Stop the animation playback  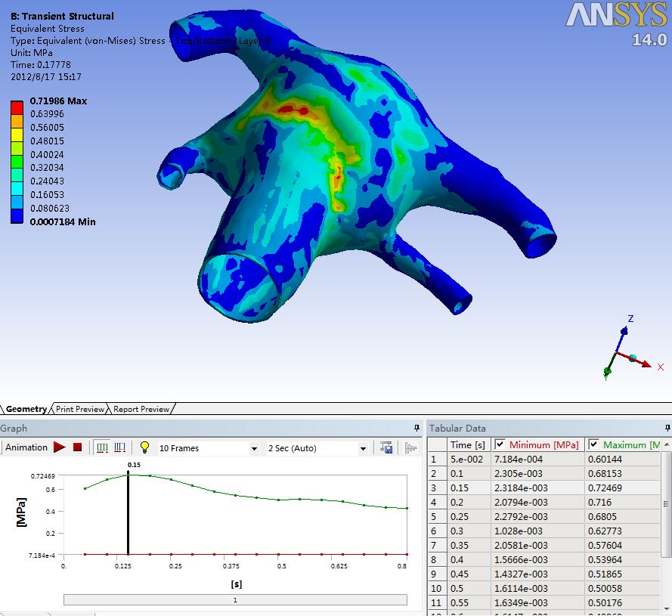77,447
